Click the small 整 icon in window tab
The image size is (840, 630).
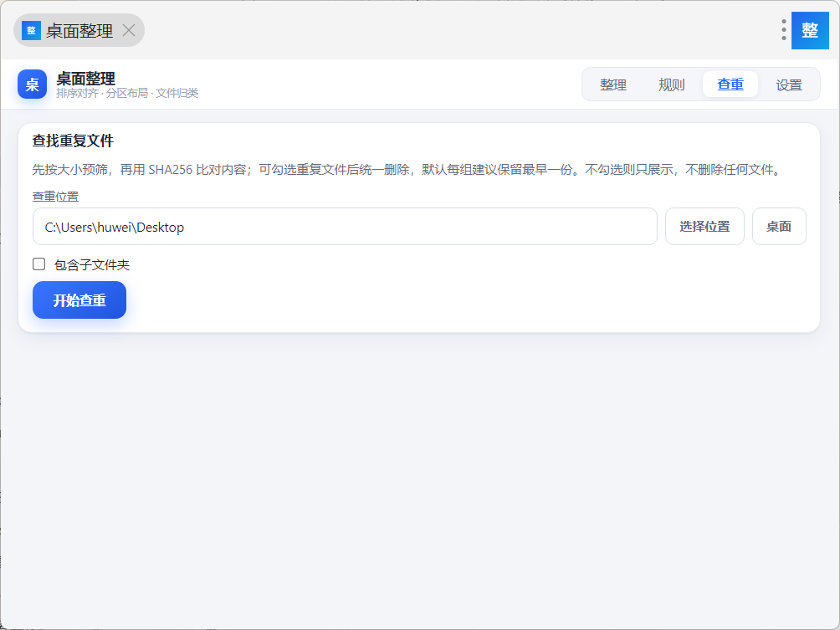coord(31,30)
